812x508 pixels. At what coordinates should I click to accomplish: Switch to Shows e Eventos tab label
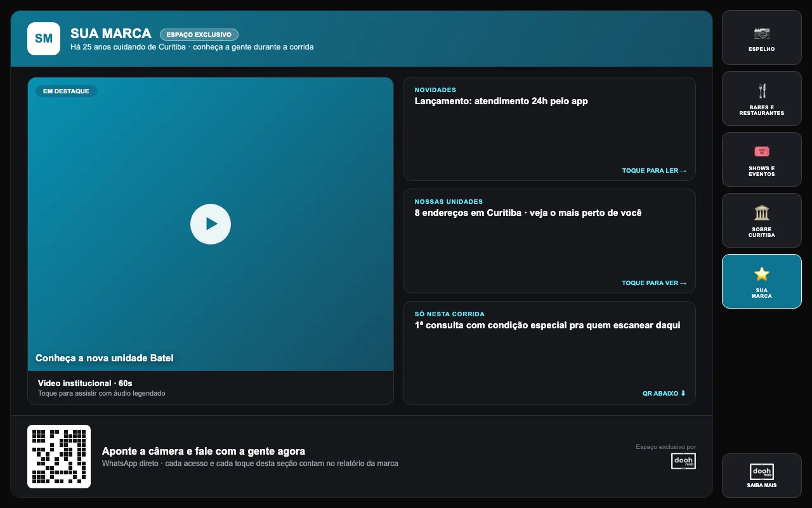tap(761, 171)
